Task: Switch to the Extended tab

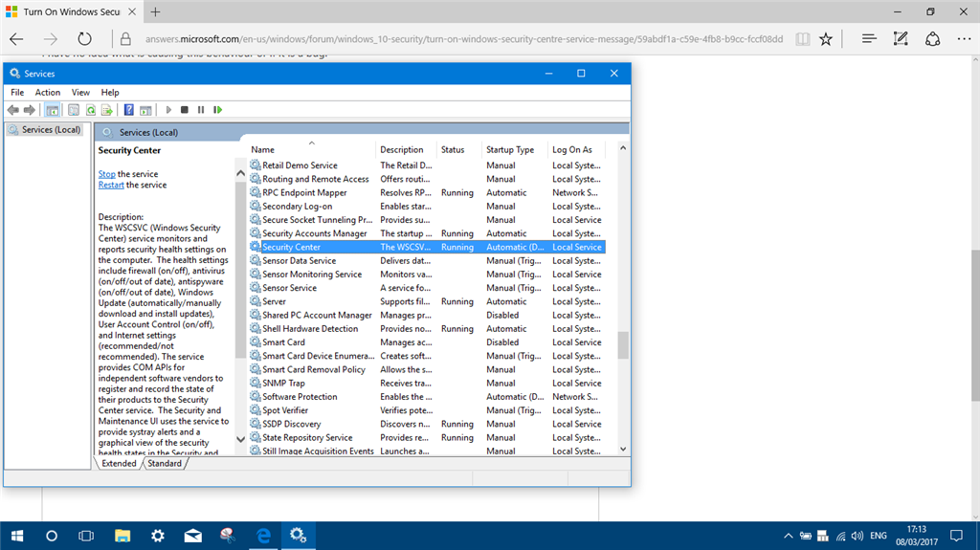Action: [x=119, y=463]
